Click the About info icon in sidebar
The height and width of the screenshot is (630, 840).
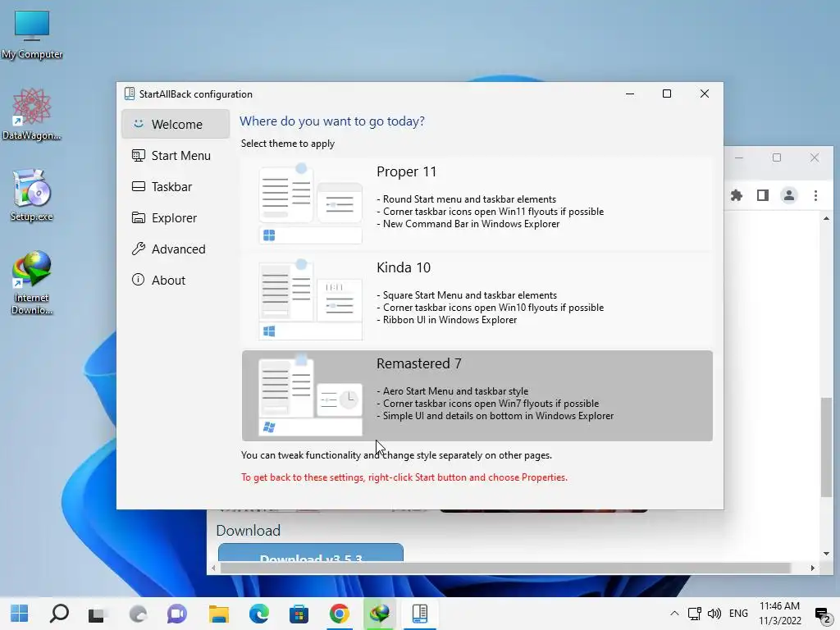click(x=138, y=280)
